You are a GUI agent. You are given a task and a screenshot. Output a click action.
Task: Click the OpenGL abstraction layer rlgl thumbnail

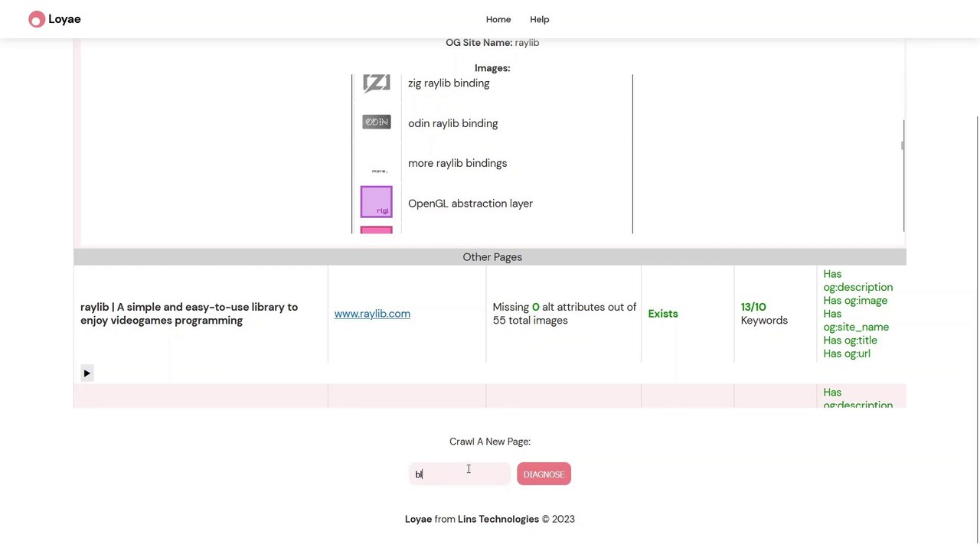point(376,202)
